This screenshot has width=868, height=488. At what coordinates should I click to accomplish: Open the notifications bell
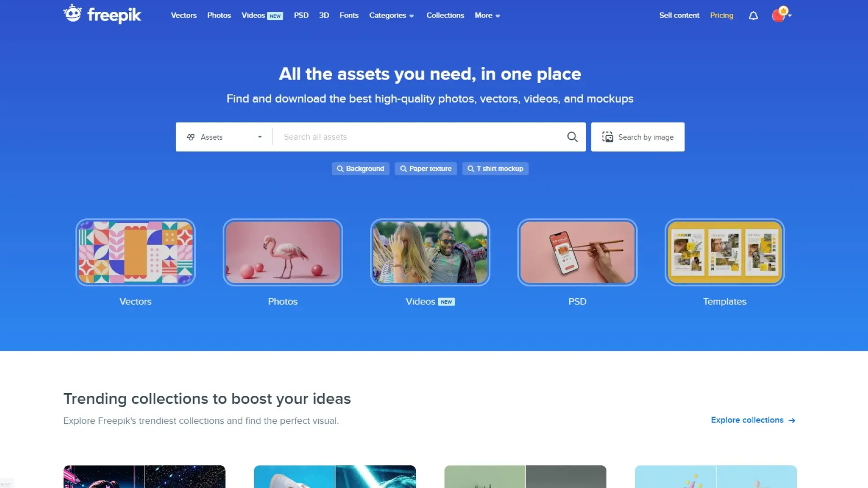coord(753,16)
